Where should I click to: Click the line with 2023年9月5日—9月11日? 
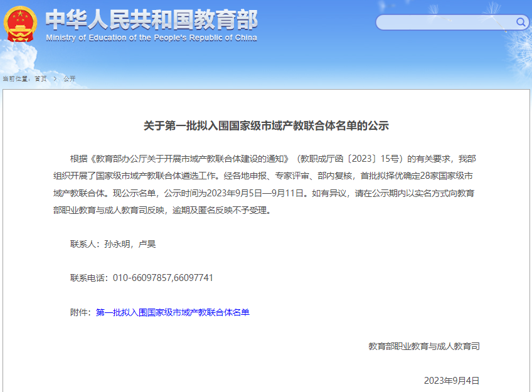click(266, 193)
